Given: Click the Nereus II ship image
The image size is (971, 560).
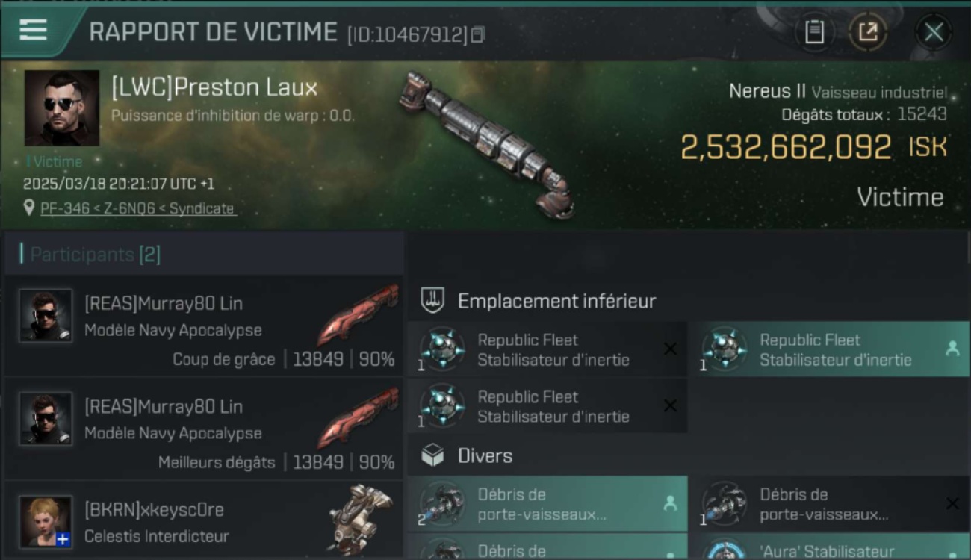Looking at the screenshot, I should tap(487, 144).
